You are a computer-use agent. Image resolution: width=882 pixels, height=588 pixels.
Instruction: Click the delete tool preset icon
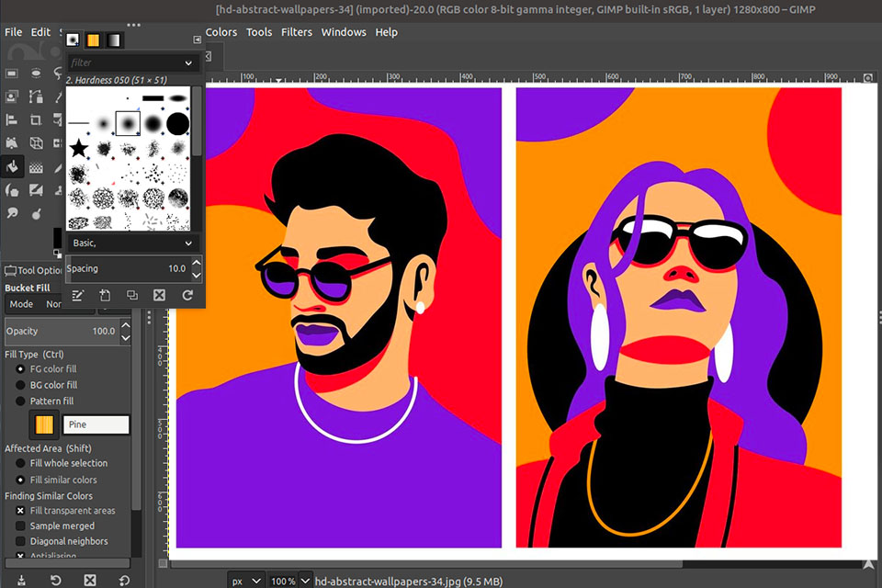tap(90, 580)
